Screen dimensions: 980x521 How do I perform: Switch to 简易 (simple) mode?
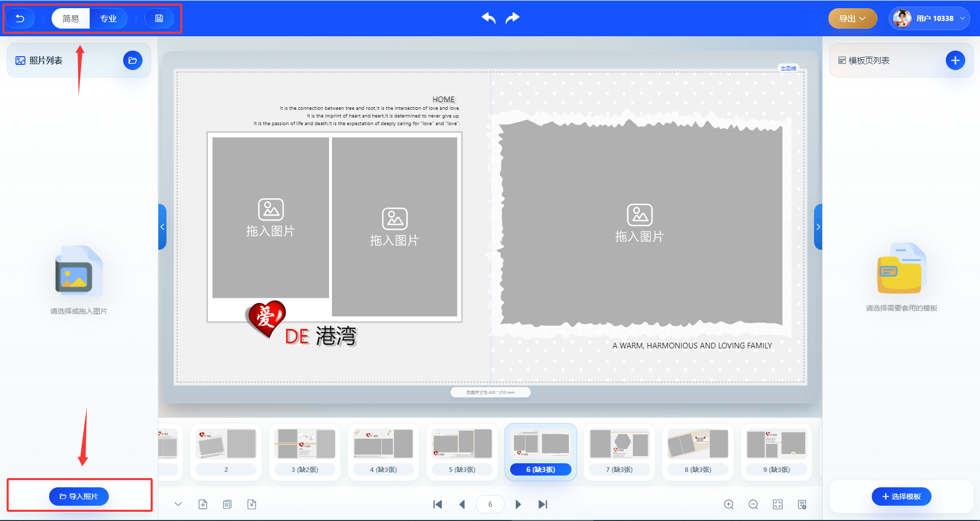(70, 18)
